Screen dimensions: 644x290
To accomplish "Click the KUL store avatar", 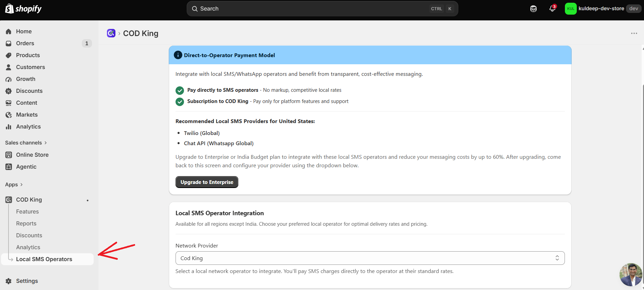I will click(571, 8).
